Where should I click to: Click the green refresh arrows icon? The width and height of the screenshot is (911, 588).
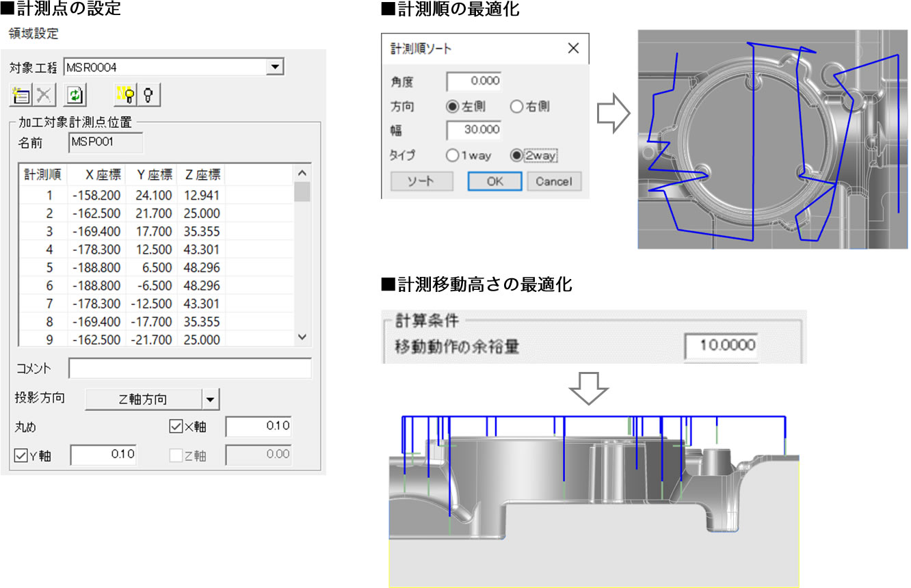(x=75, y=95)
